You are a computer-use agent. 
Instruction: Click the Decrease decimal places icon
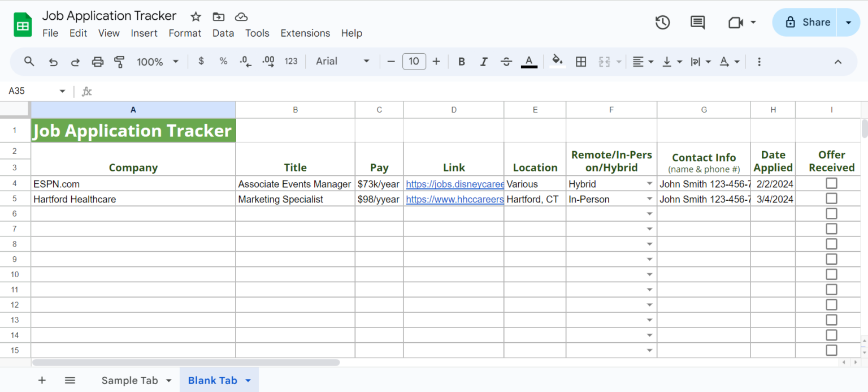pyautogui.click(x=245, y=61)
